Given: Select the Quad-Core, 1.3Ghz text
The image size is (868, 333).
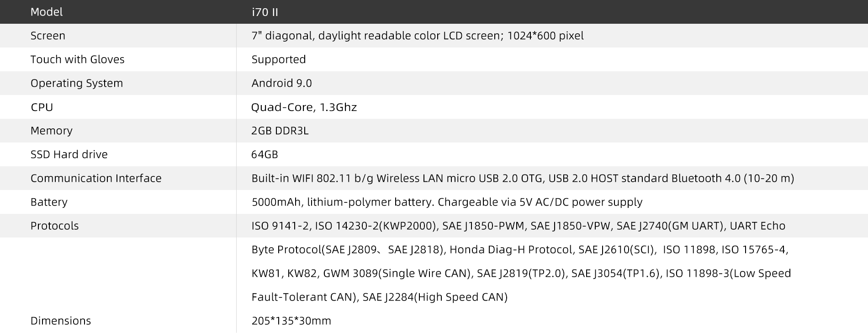Looking at the screenshot, I should point(304,107).
